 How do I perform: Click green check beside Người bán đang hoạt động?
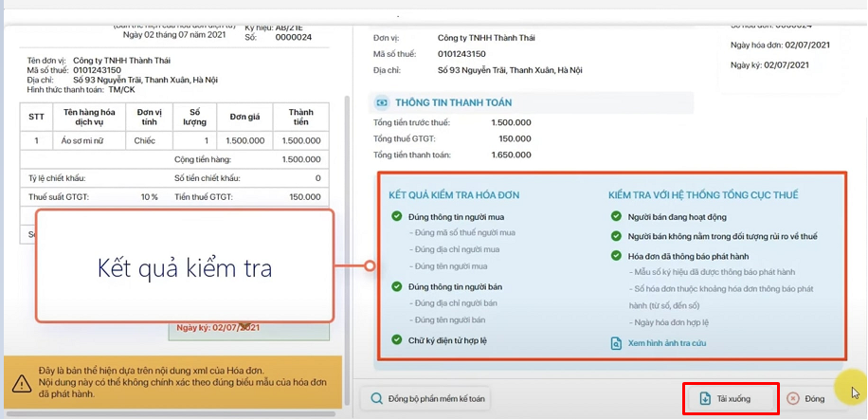pos(616,216)
